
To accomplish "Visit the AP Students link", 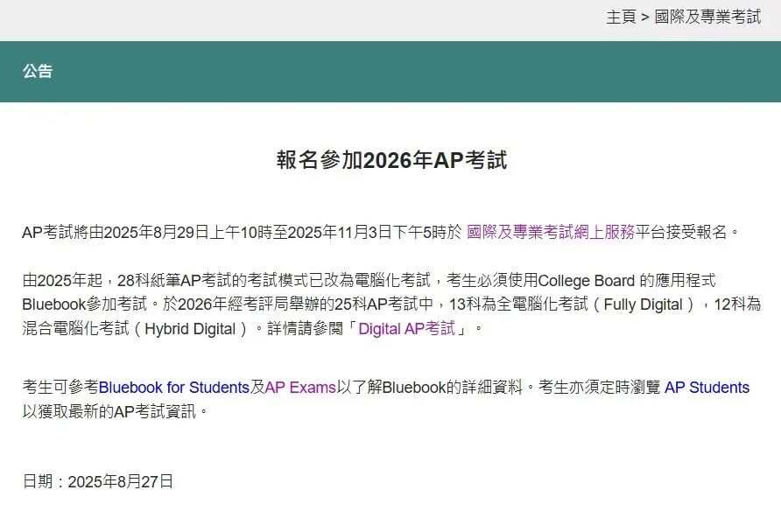I will [707, 387].
